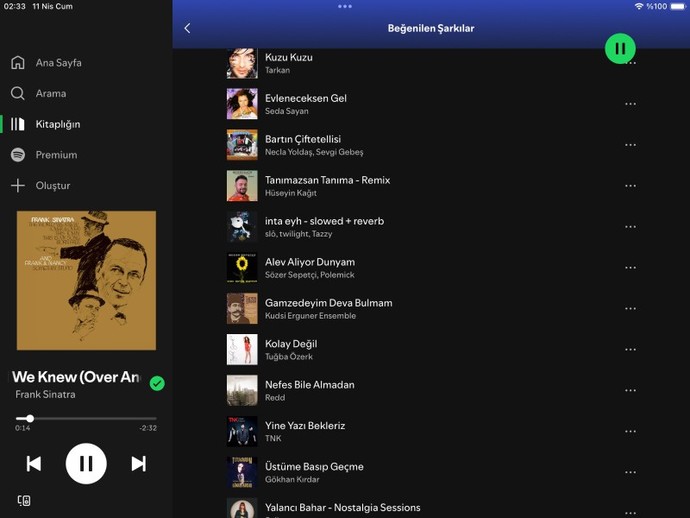Screen dimensions: 690x518
Task: Play the song Kuzu Kuzu
Action: point(431,63)
